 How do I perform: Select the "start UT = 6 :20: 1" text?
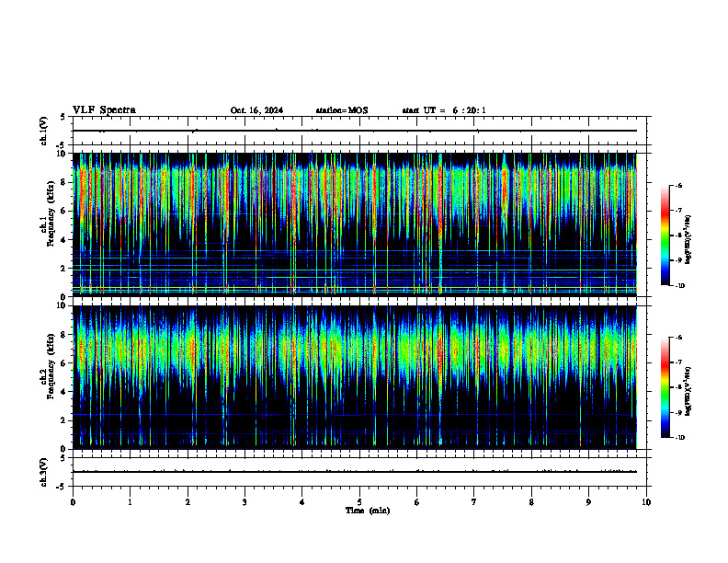pyautogui.click(x=444, y=110)
